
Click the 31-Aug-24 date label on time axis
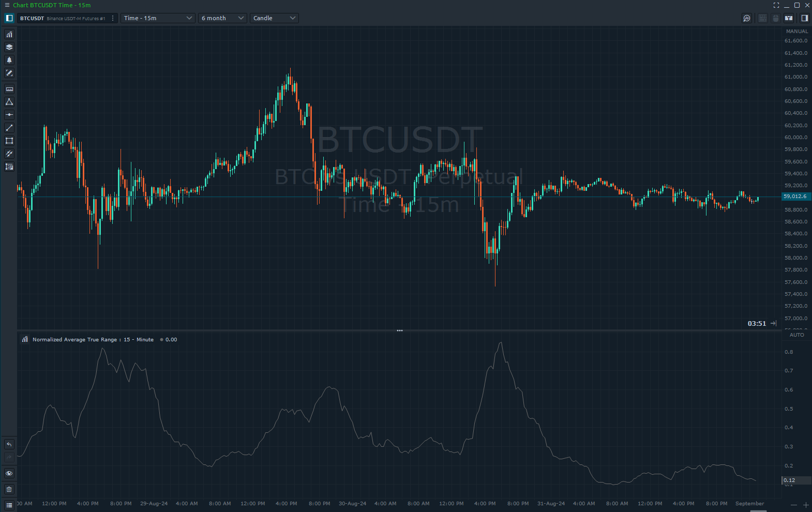(551, 504)
